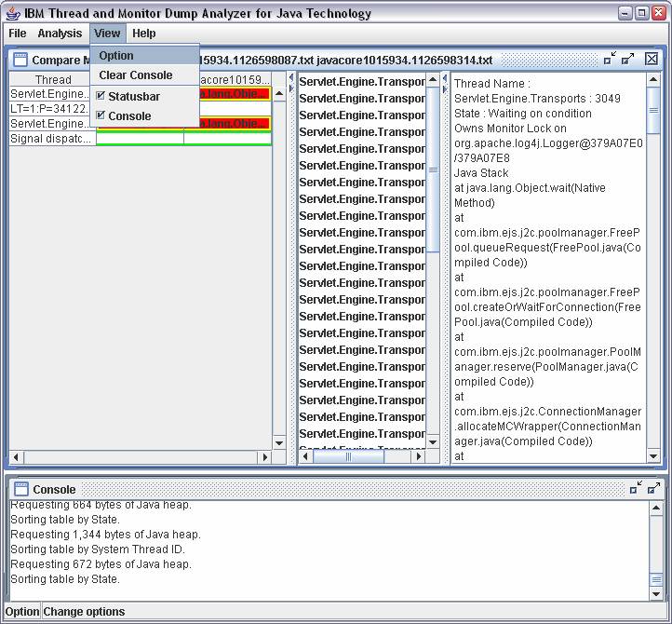Toggle the Statusbar checkbox
Image resolution: width=672 pixels, height=624 pixels.
click(x=101, y=96)
